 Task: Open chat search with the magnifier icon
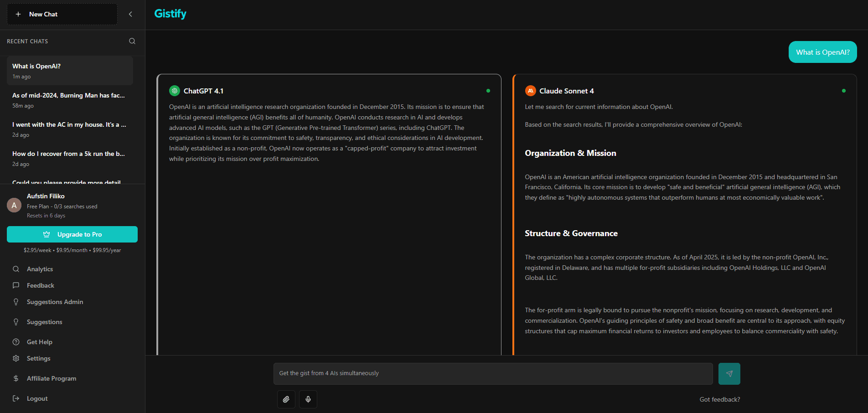tap(132, 41)
